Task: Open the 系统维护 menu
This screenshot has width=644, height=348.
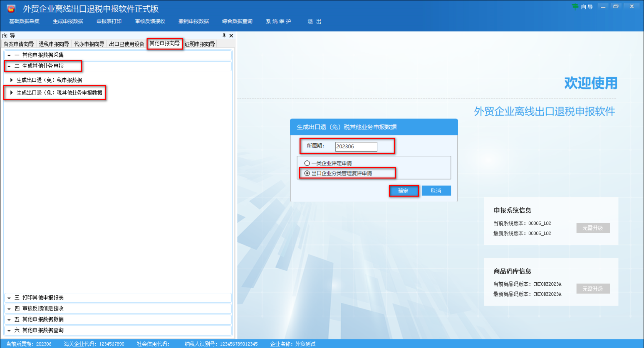Action: tap(278, 21)
